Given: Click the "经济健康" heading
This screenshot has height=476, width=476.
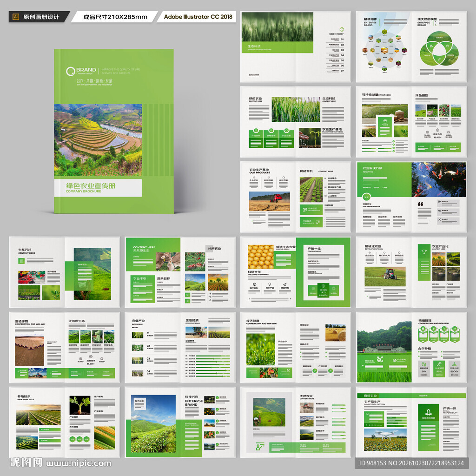Looking at the screenshot, I should [x=253, y=321].
